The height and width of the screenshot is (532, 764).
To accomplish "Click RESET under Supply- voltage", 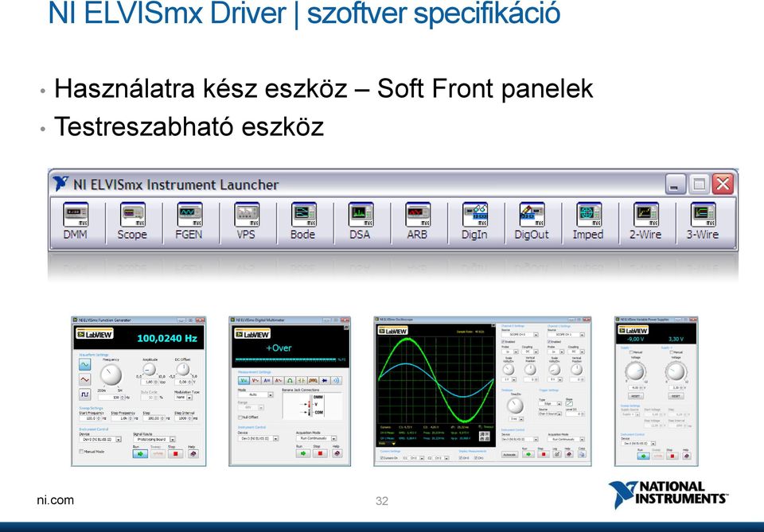I will (x=635, y=396).
